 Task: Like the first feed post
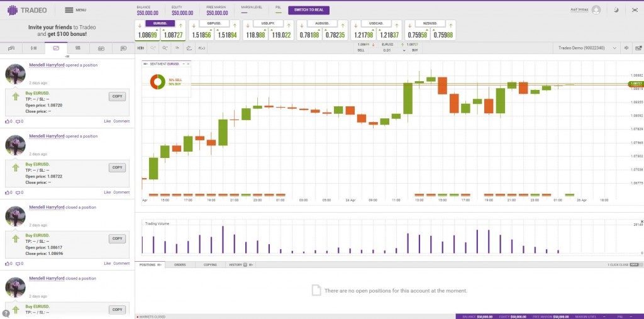pyautogui.click(x=107, y=121)
